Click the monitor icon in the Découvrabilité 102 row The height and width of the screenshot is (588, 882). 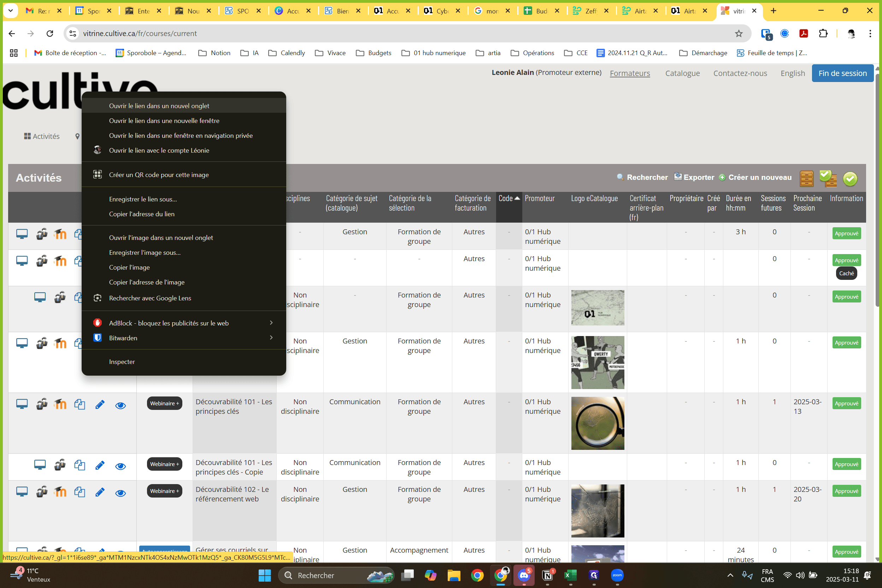tap(22, 492)
